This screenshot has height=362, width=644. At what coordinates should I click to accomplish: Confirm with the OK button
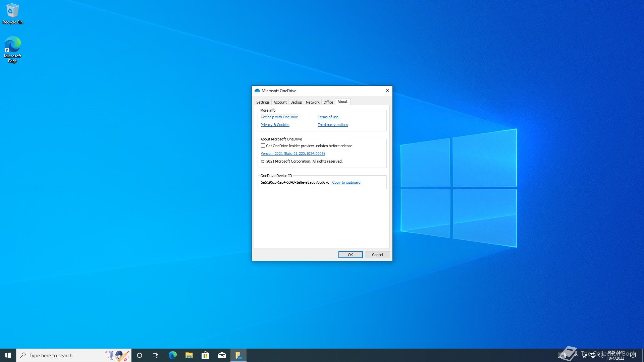click(350, 255)
